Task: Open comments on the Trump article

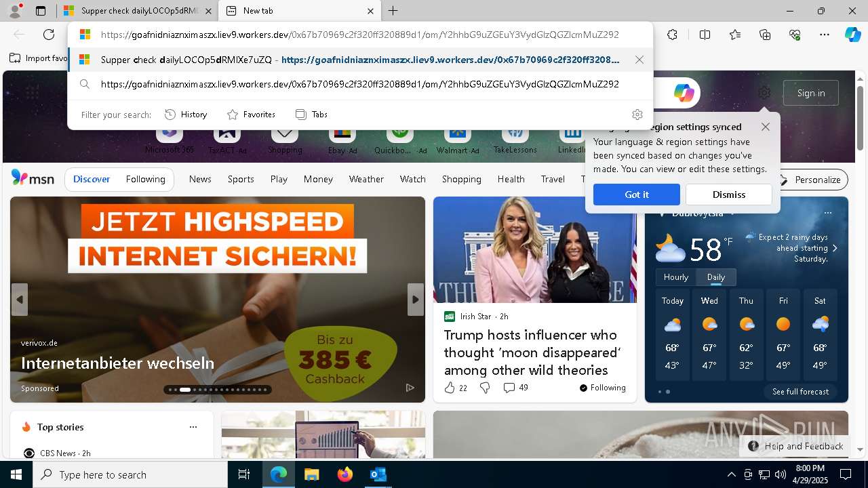Action: pyautogui.click(x=515, y=388)
